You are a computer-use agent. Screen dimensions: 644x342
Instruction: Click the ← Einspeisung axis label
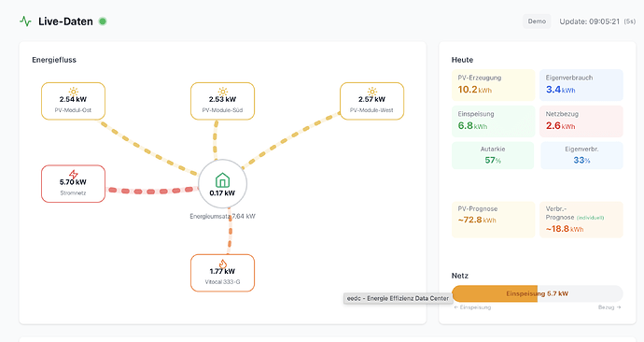[472, 307]
